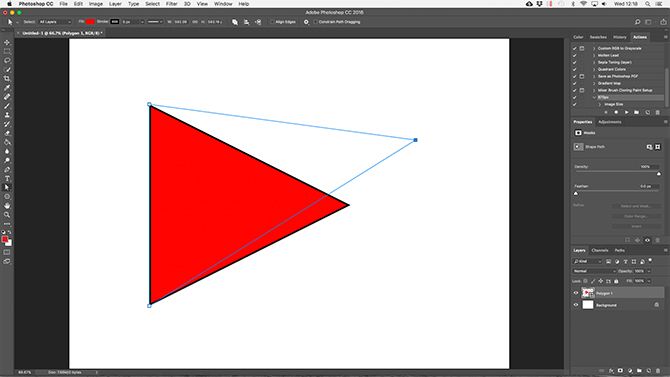Open path operations icon in options bar
Image resolution: width=670 pixels, height=377 pixels.
tap(235, 22)
